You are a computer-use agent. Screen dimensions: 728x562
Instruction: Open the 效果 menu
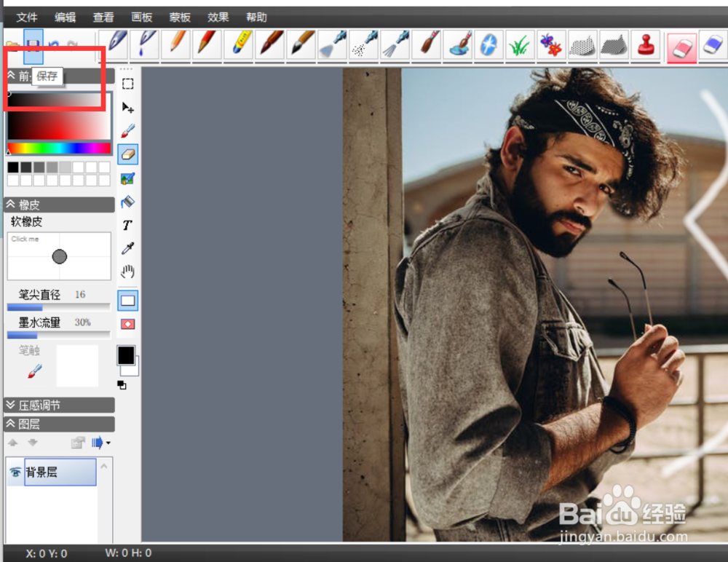point(218,17)
